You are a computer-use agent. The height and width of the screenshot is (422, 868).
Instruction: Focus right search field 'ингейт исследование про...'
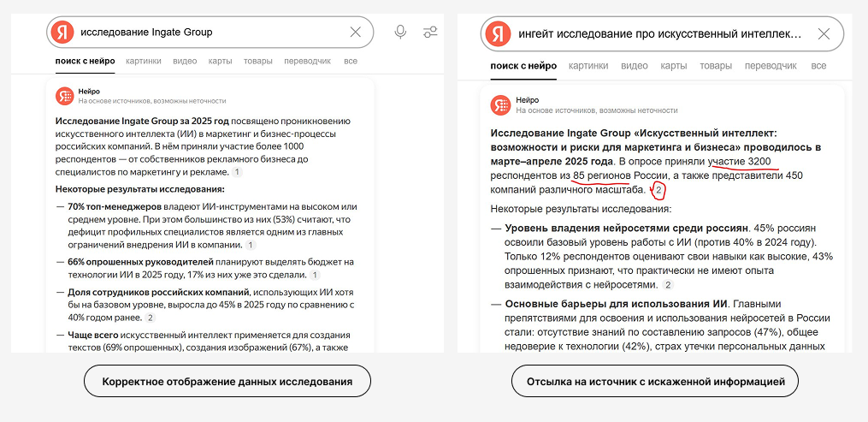(662, 33)
